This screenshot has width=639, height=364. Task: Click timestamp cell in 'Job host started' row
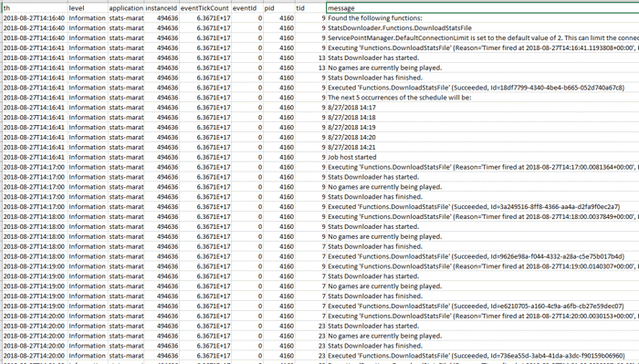click(x=35, y=157)
